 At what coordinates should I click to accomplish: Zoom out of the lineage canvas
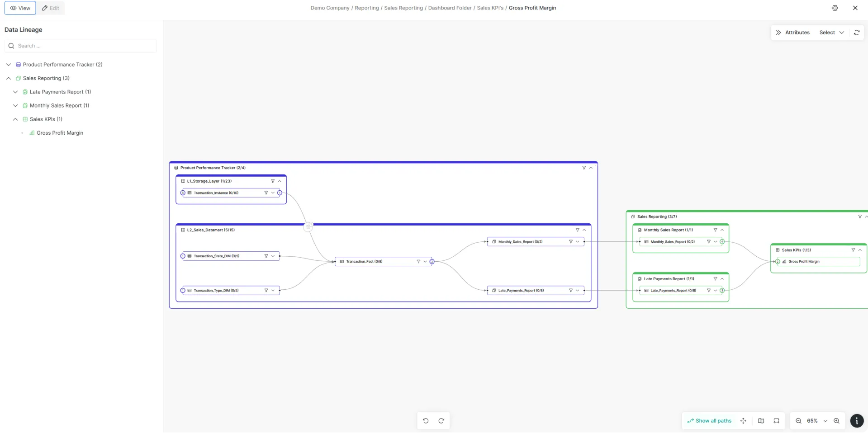[799, 421]
